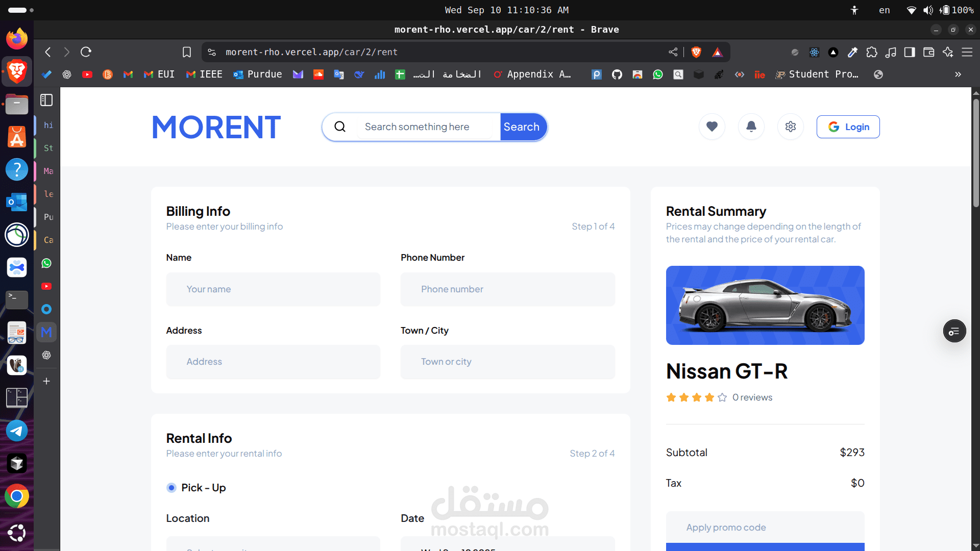
Task: Switch to the WhatsApp vertical tab
Action: point(46,263)
